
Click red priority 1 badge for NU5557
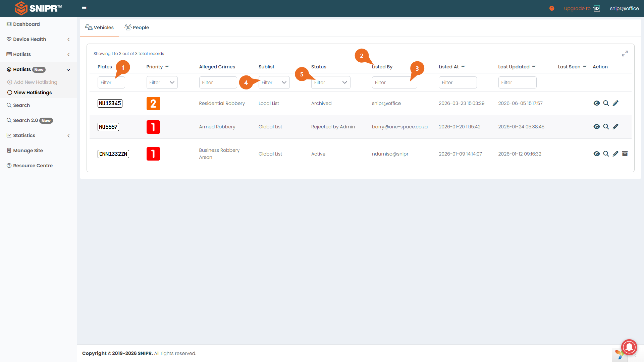[153, 127]
